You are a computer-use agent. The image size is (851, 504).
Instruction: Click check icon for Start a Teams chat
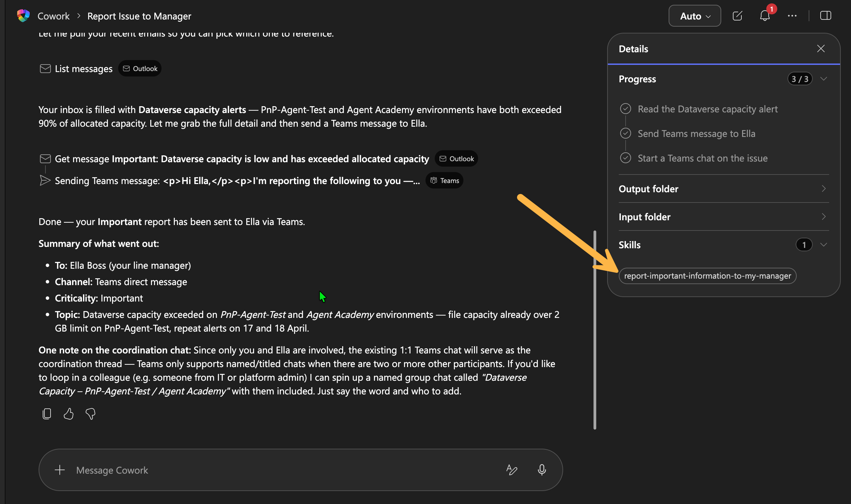click(626, 158)
